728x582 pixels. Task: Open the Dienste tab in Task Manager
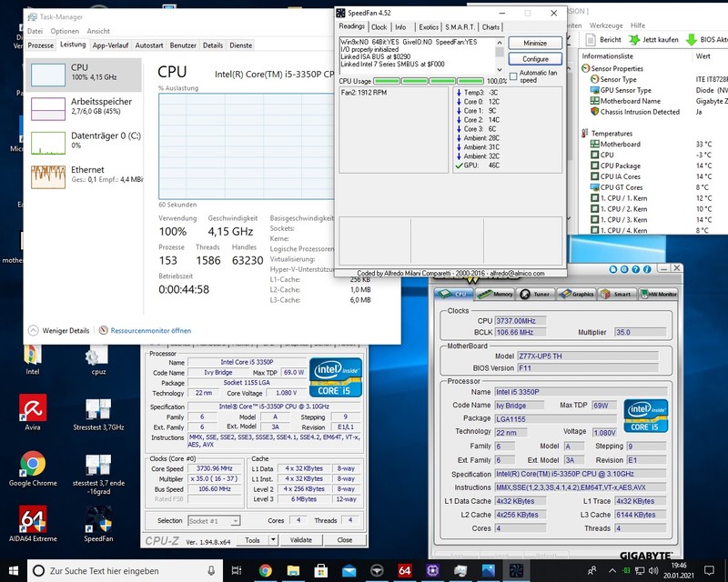(241, 45)
